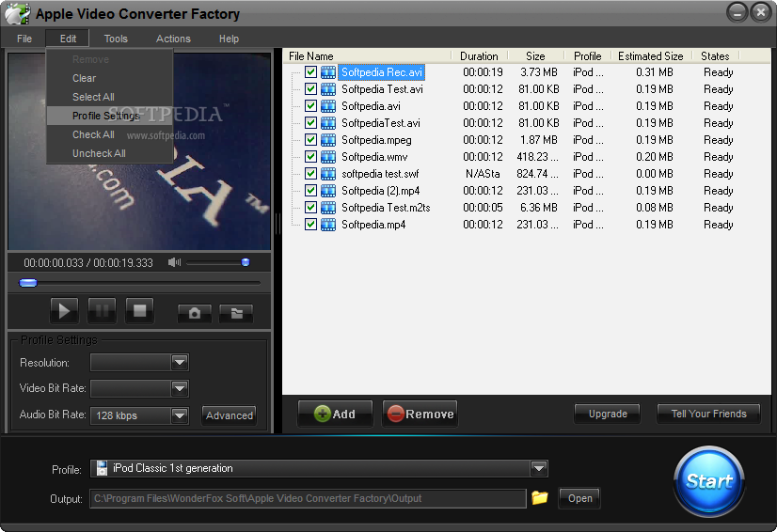Uncheck Softpedia.mpeg checkbox

tap(310, 140)
